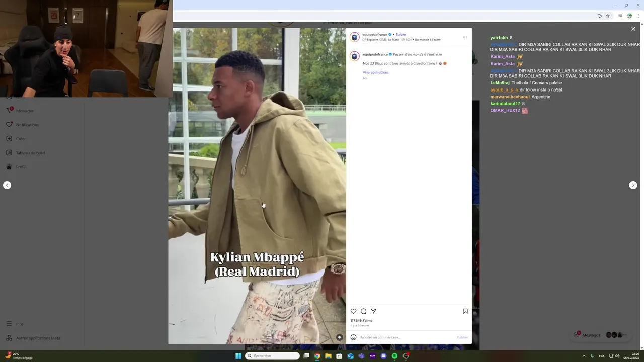Click the Notifications heart icon in sidebar
Image resolution: width=644 pixels, height=362 pixels.
tap(9, 124)
